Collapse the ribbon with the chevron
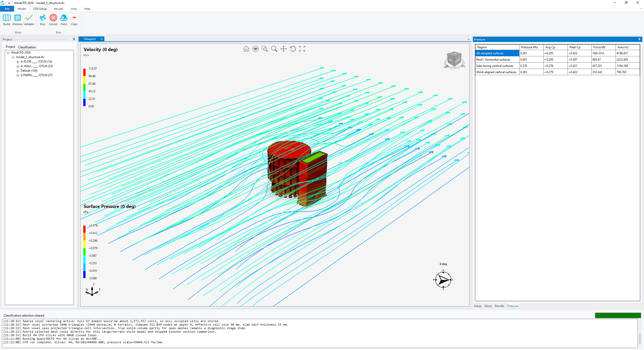 (641, 9)
